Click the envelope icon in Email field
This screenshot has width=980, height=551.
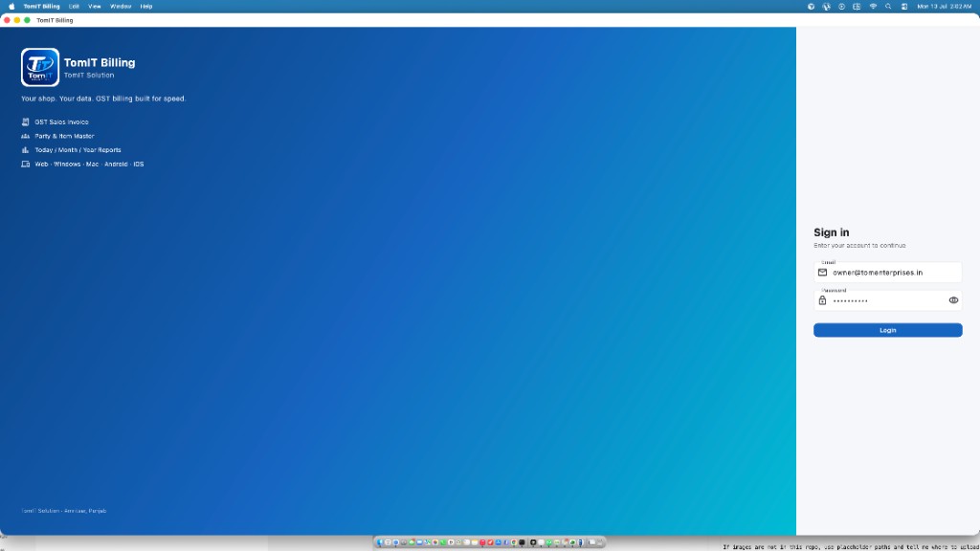pos(822,273)
